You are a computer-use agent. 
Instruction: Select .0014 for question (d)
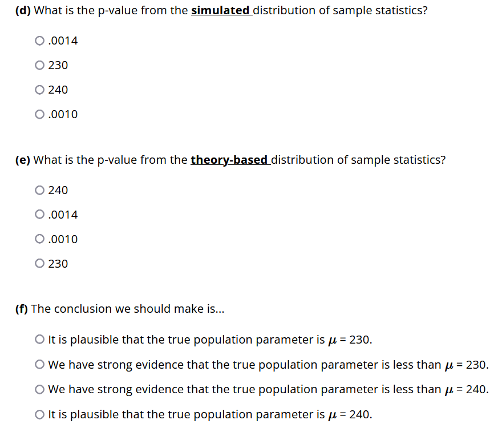click(x=39, y=40)
